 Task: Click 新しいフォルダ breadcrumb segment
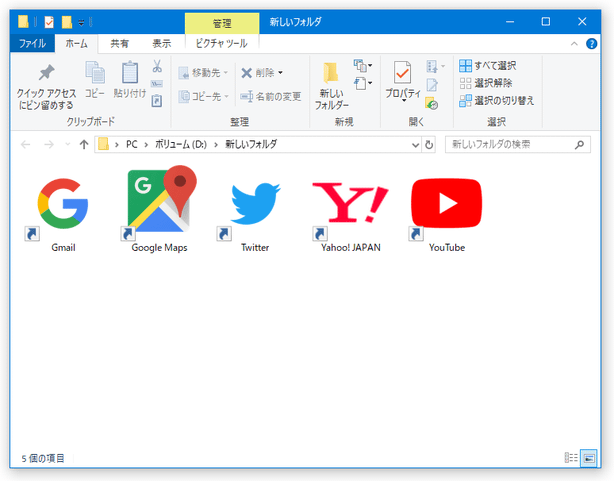[x=251, y=145]
